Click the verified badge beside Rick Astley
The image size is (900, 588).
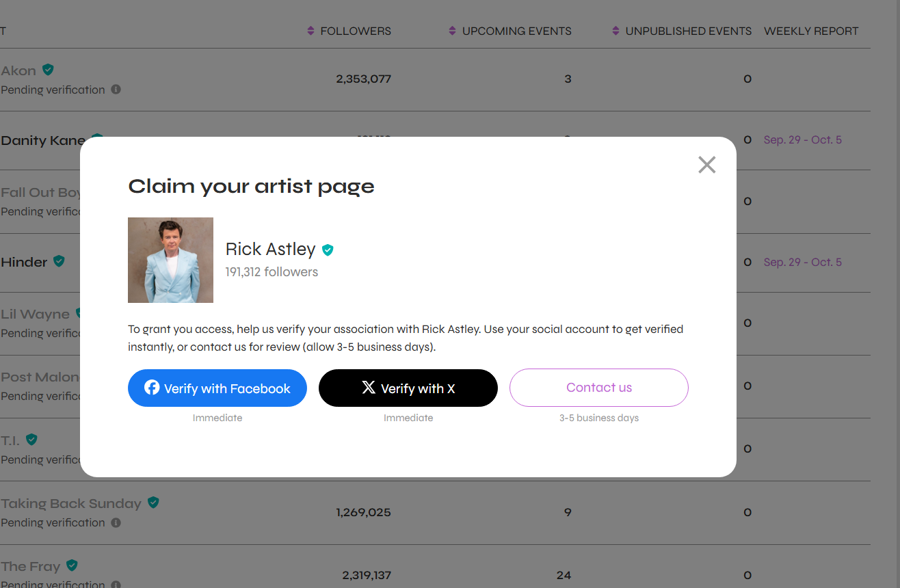point(328,250)
